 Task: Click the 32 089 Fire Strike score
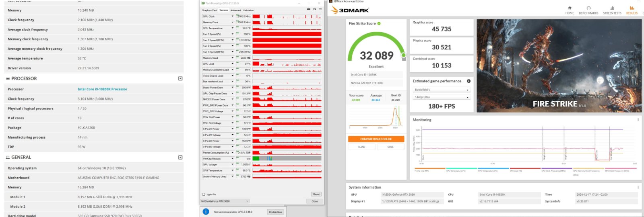[376, 55]
